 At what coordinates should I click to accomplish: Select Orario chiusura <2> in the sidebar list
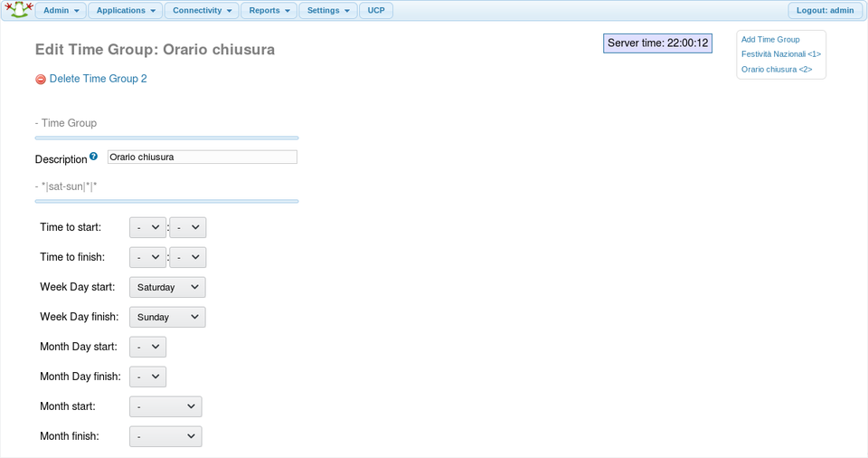click(x=776, y=70)
